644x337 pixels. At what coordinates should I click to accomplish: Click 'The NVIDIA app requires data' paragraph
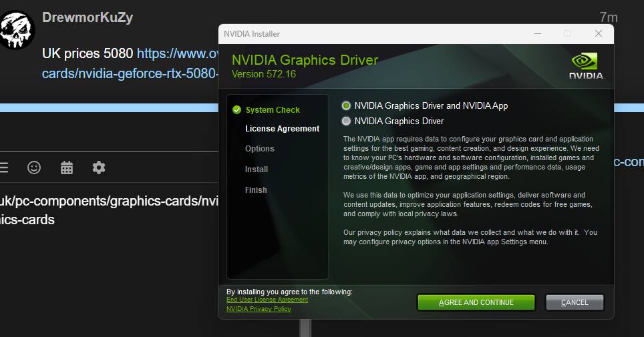point(471,157)
